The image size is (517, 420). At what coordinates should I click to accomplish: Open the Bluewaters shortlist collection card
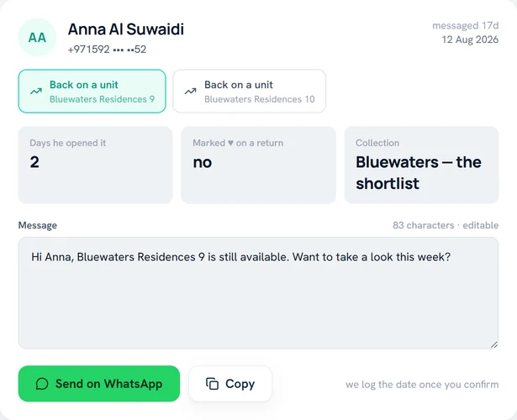(422, 165)
